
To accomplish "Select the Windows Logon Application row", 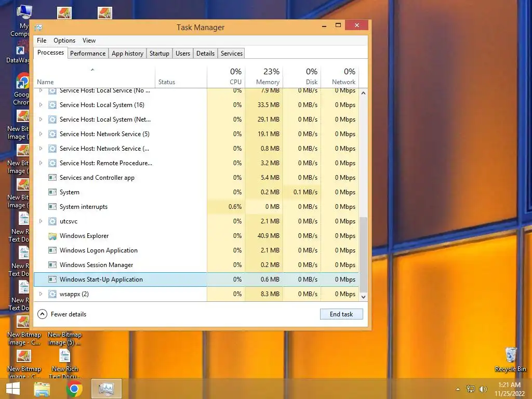I will [196, 250].
